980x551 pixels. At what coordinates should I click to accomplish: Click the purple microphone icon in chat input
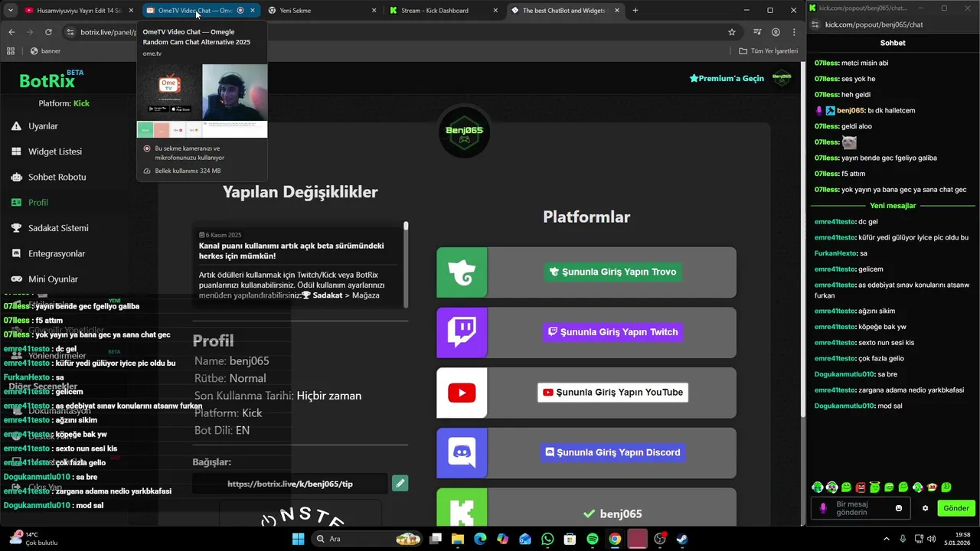click(823, 508)
